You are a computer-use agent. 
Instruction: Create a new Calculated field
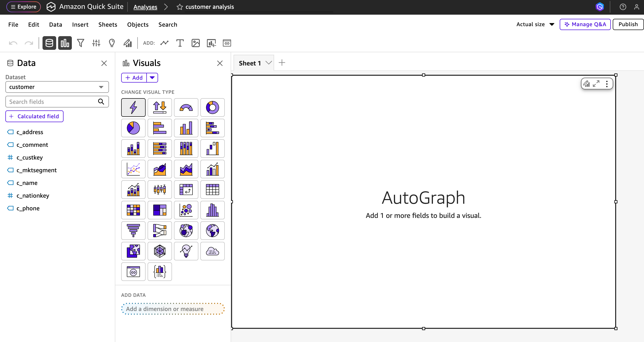click(x=34, y=116)
